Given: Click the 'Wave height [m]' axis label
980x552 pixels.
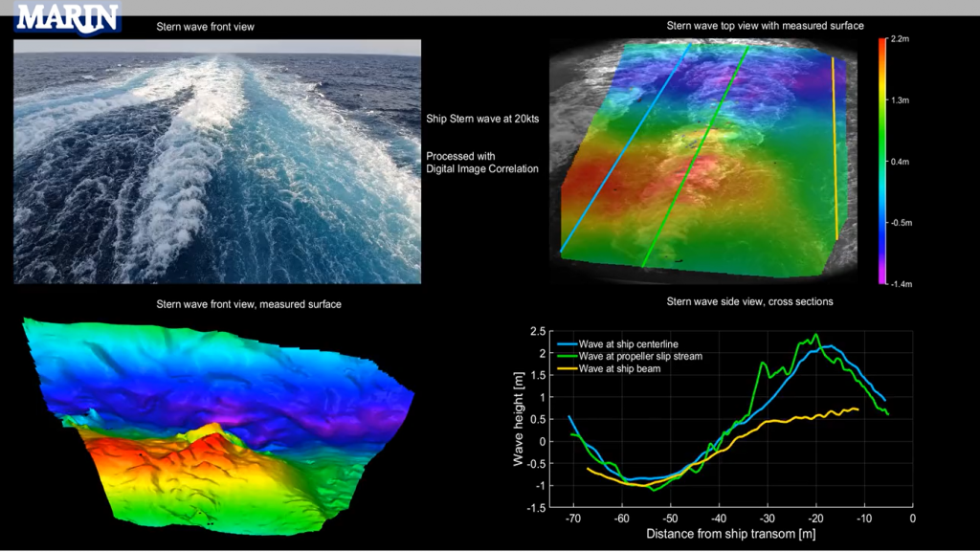Looking at the screenshot, I should [518, 421].
